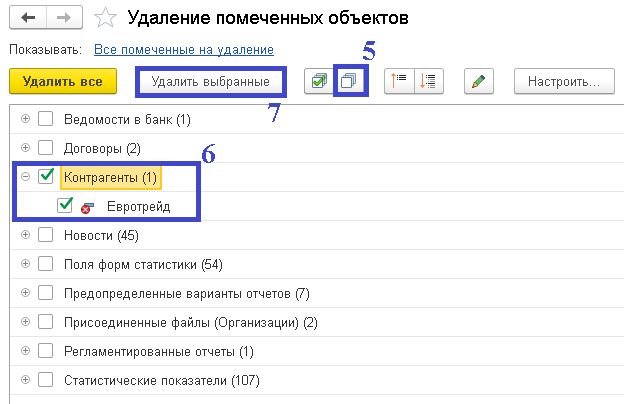Tick the Регламентированные отчеты checkbox
Viewport: 624px width, 404px height.
pos(45,351)
